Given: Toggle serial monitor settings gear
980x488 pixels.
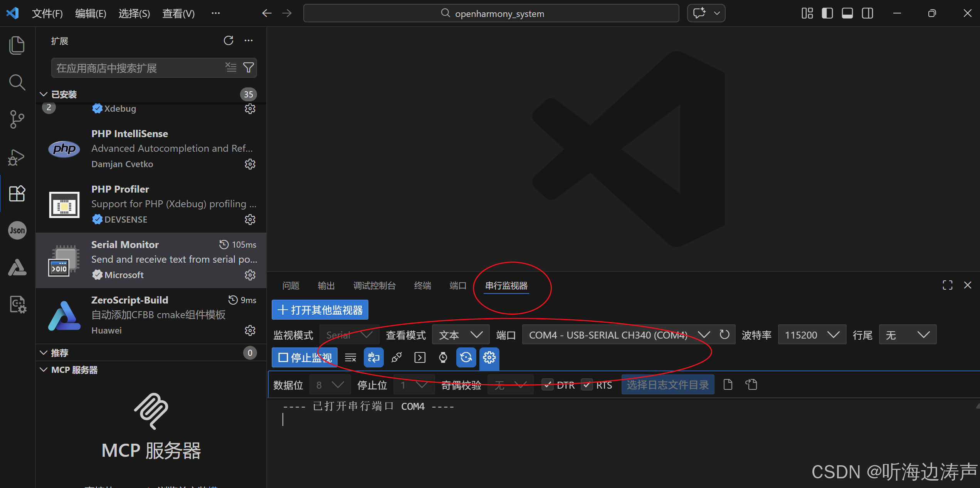Looking at the screenshot, I should (x=489, y=358).
